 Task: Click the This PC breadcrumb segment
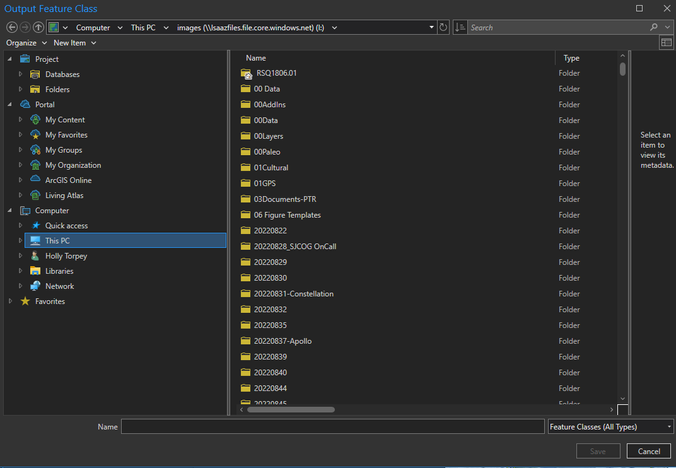143,28
